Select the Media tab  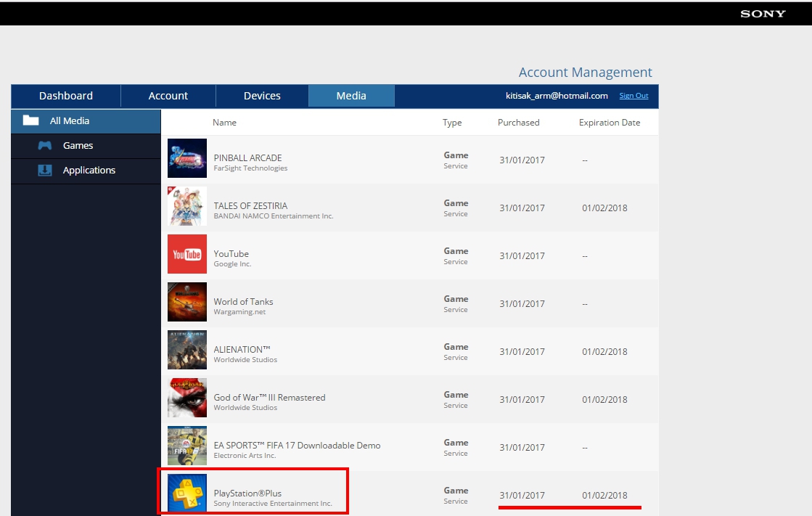tap(351, 96)
